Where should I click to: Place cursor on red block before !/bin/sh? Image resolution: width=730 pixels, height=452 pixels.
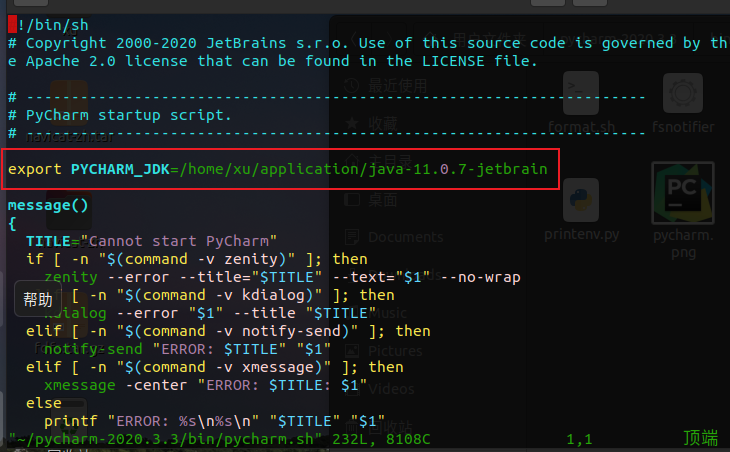[12, 24]
